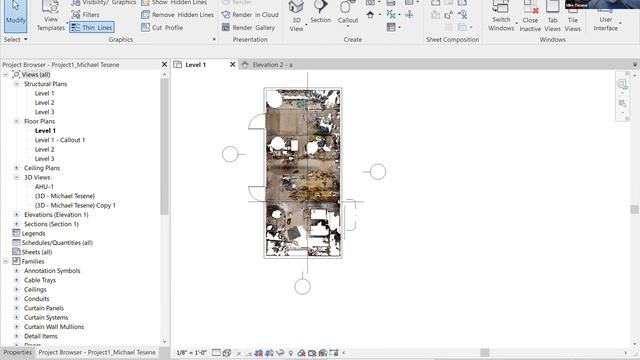Start the Callout tool
640x360 pixels.
(348, 13)
